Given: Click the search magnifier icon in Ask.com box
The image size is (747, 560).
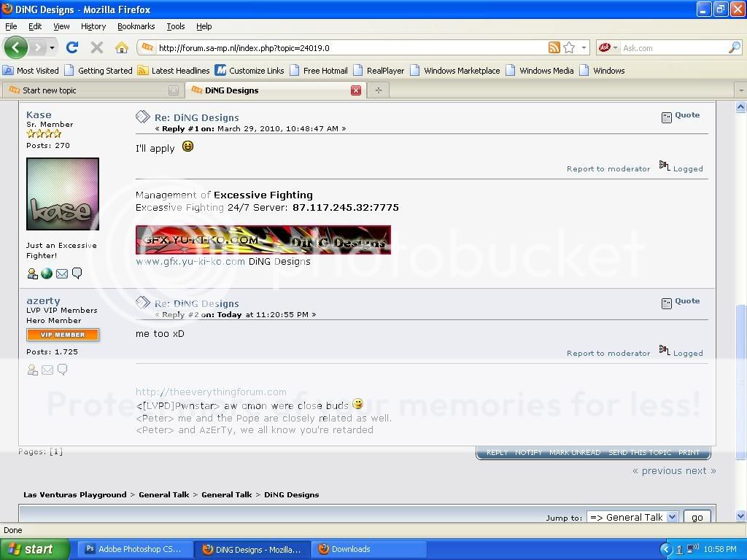Looking at the screenshot, I should (734, 48).
